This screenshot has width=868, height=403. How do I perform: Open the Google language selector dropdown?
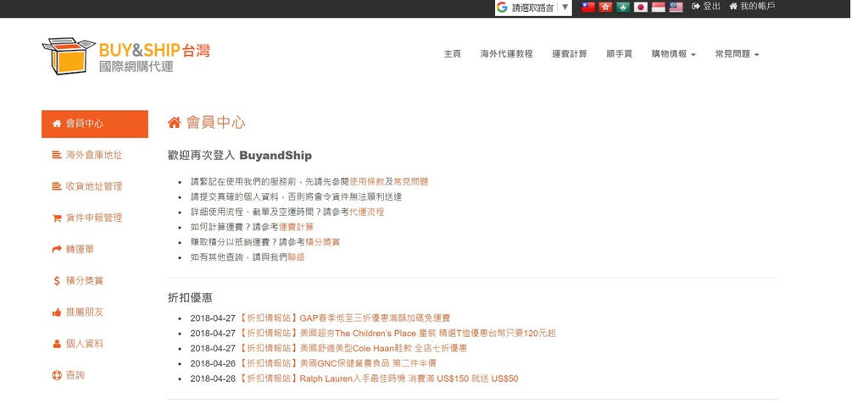coord(533,8)
